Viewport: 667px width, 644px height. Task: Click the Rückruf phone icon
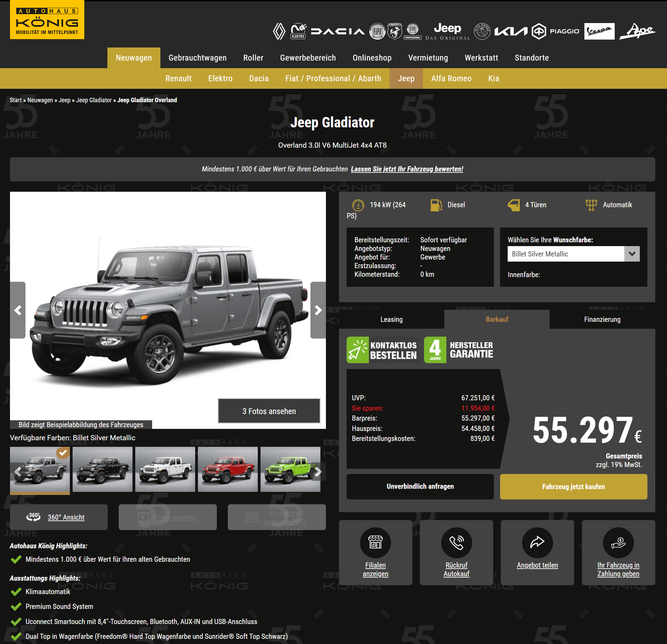tap(456, 542)
